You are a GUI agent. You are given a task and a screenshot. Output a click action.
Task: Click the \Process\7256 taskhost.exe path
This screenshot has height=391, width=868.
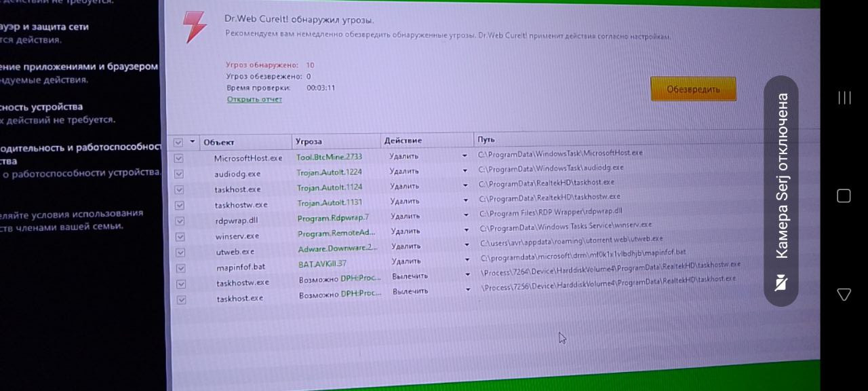click(608, 282)
